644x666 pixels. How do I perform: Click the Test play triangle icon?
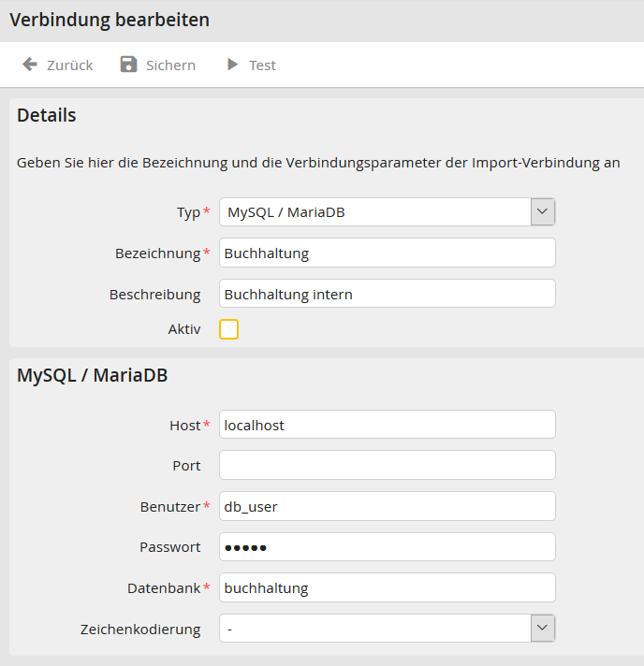tap(232, 65)
